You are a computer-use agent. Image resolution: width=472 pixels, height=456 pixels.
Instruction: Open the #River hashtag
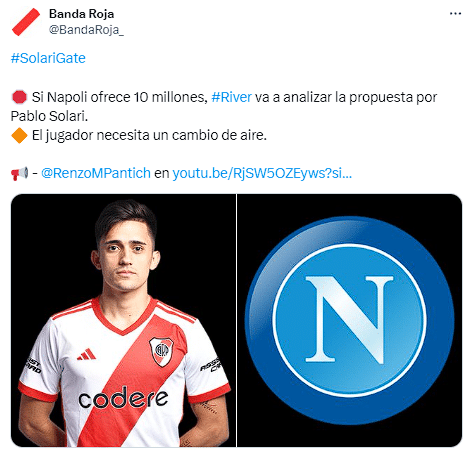[231, 97]
